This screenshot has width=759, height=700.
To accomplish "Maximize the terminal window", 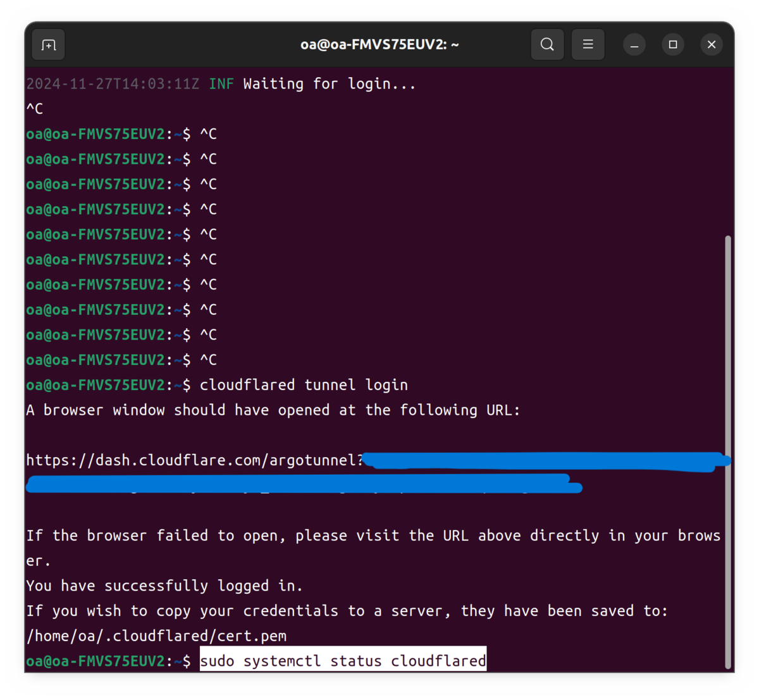I will [673, 45].
